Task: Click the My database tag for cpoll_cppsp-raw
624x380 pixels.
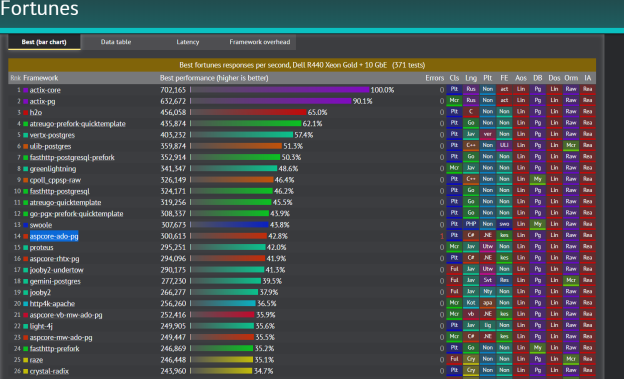Action: coord(538,179)
